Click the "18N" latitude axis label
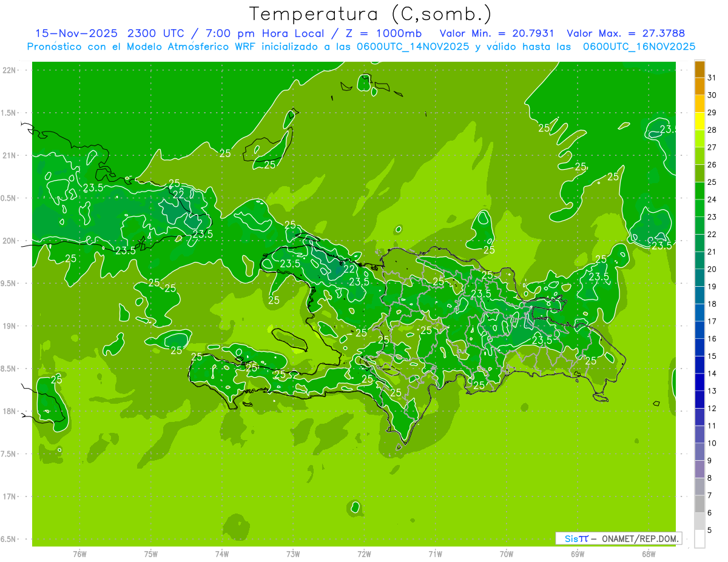 click(x=10, y=411)
